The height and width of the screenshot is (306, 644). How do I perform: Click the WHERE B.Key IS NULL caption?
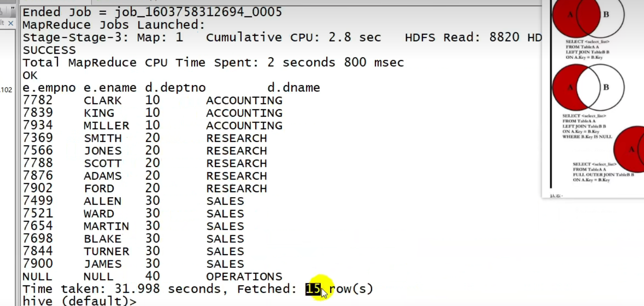point(587,137)
